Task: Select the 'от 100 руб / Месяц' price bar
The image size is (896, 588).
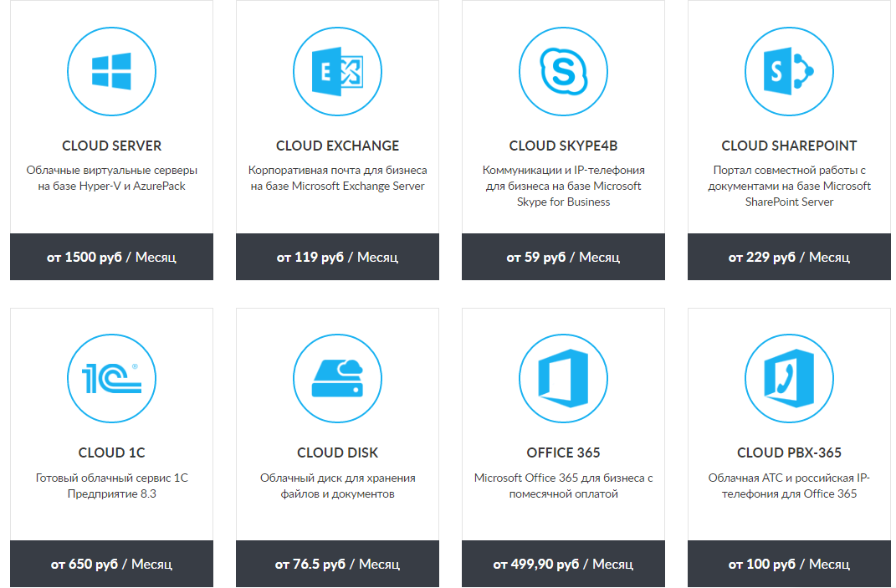Action: click(789, 564)
